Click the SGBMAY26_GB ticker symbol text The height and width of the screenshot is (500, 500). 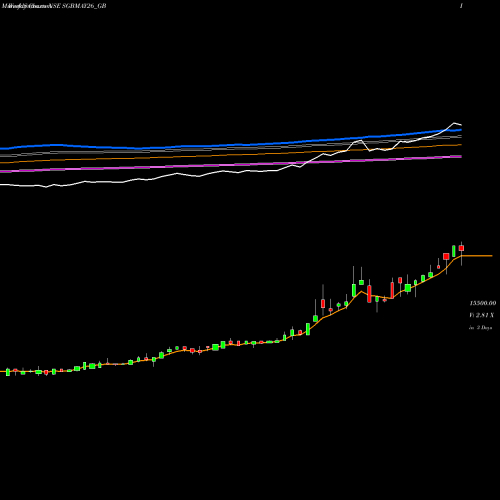pos(84,6)
